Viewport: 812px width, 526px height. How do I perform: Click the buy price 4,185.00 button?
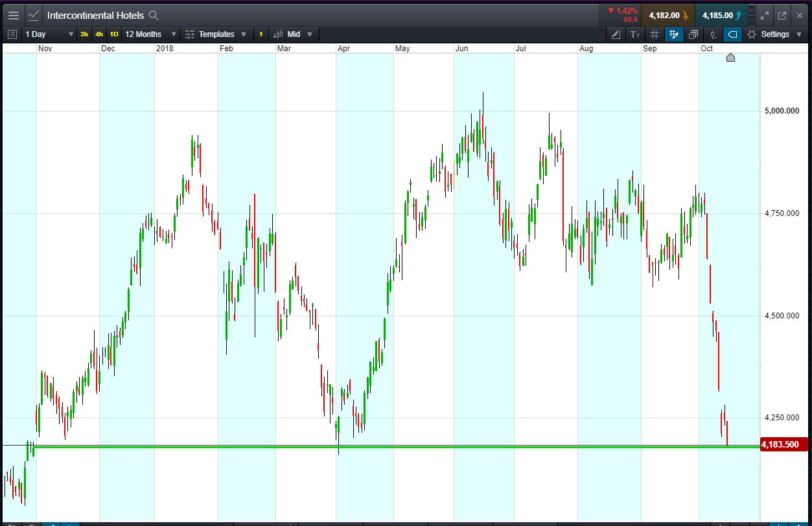[x=721, y=16]
